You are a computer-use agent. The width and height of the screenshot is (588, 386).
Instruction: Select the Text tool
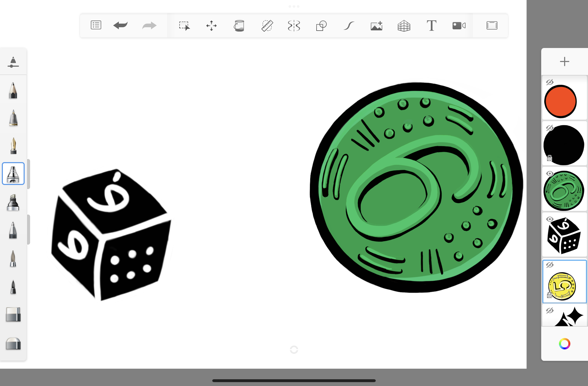tap(432, 26)
